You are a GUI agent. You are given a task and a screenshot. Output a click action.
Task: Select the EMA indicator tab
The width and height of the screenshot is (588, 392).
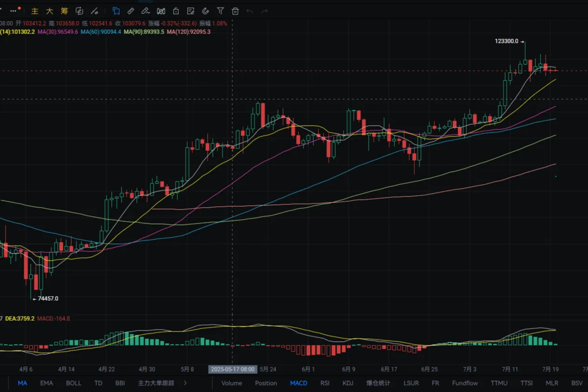(x=47, y=383)
